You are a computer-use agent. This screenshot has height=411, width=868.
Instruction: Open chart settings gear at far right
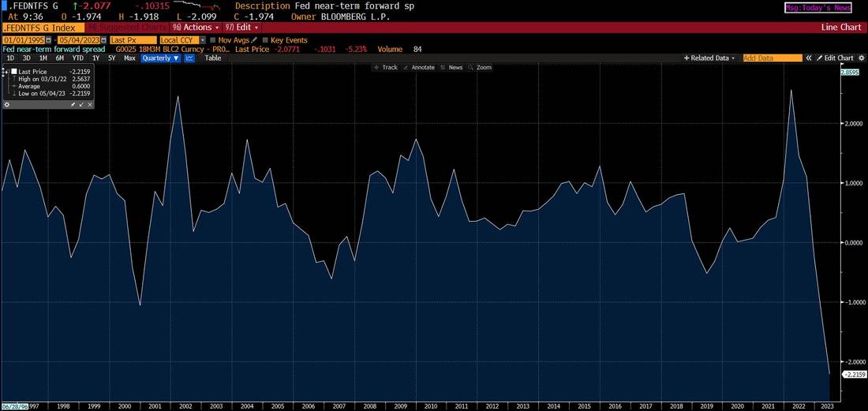[861, 58]
